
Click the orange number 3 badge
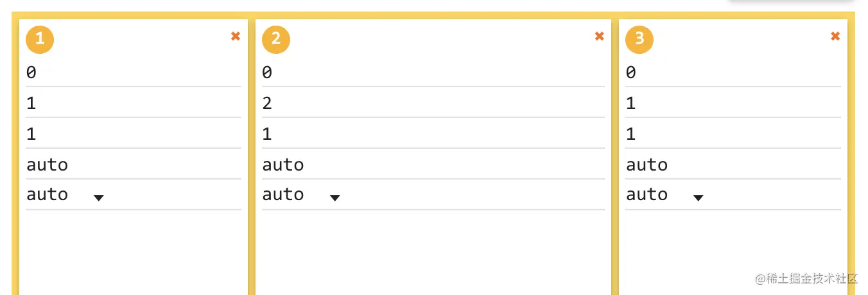point(639,39)
